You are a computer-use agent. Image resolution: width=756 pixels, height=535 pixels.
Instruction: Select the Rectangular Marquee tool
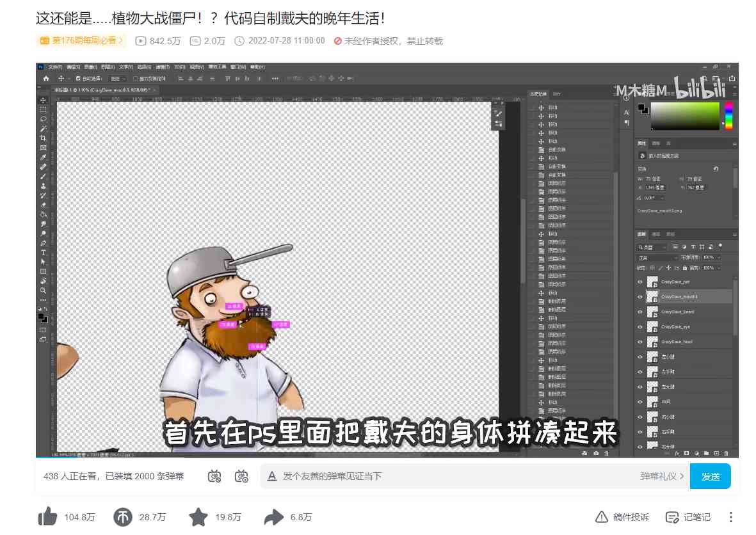pyautogui.click(x=43, y=110)
